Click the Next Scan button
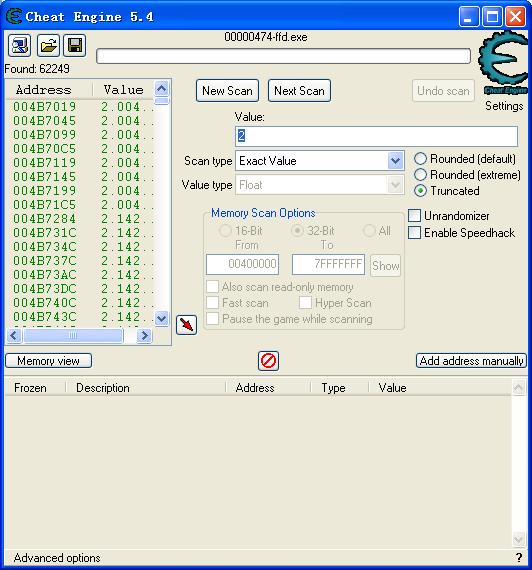This screenshot has height=570, width=532. coord(299,91)
